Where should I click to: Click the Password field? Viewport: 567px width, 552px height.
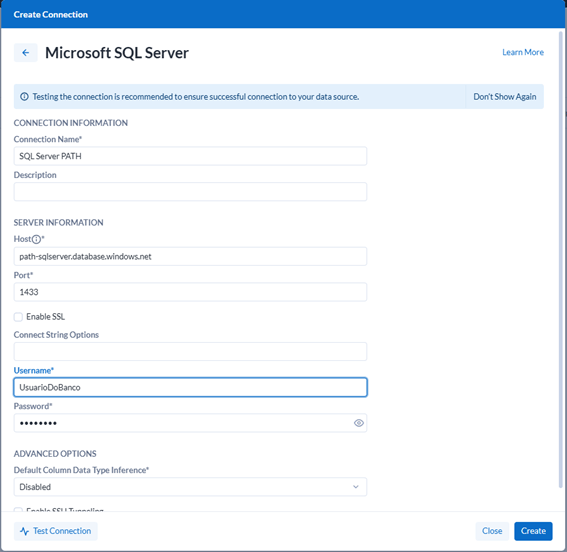coord(190,423)
